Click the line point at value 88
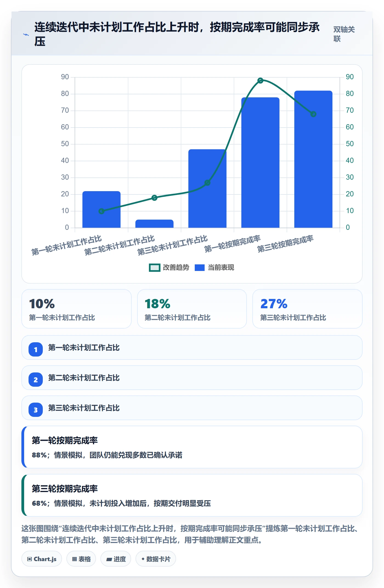The height and width of the screenshot is (588, 384). tap(260, 81)
